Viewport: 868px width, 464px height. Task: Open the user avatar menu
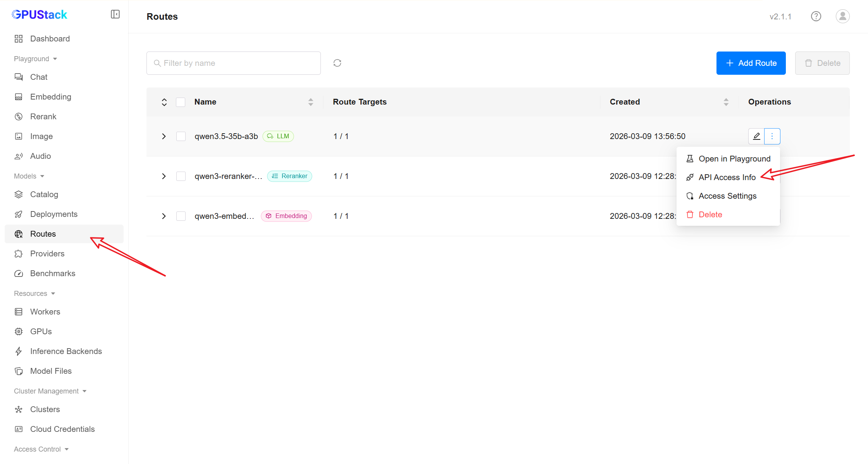842,16
